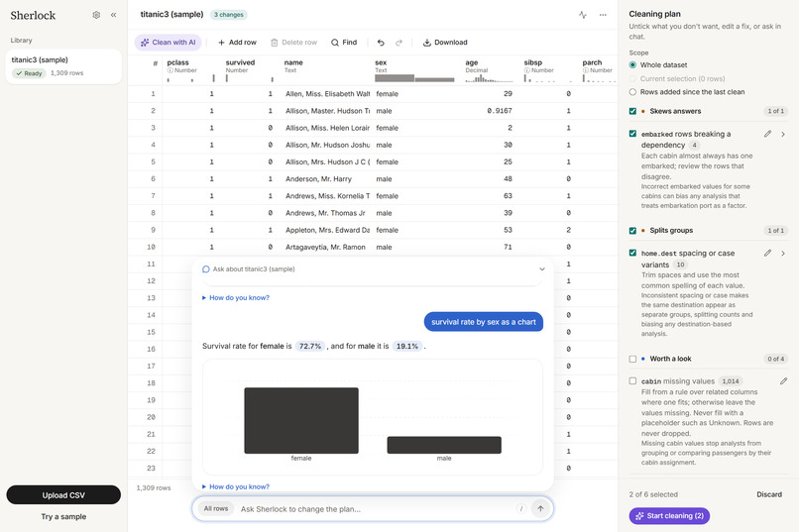Screen dimensions: 799x532
Task: Select age cell 0.9167
Action: pos(488,111)
